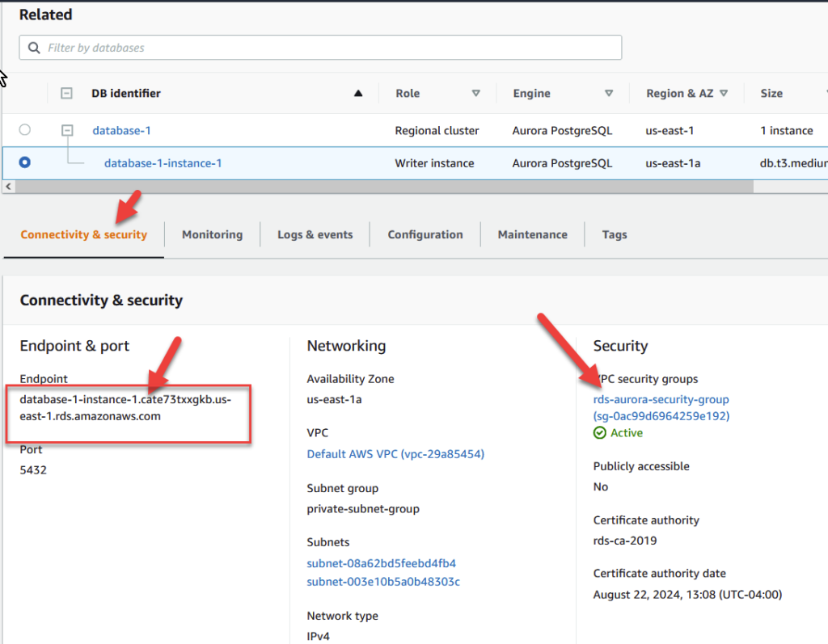This screenshot has height=644, width=828.
Task: Collapse the database-1 cluster tree row
Action: click(67, 130)
